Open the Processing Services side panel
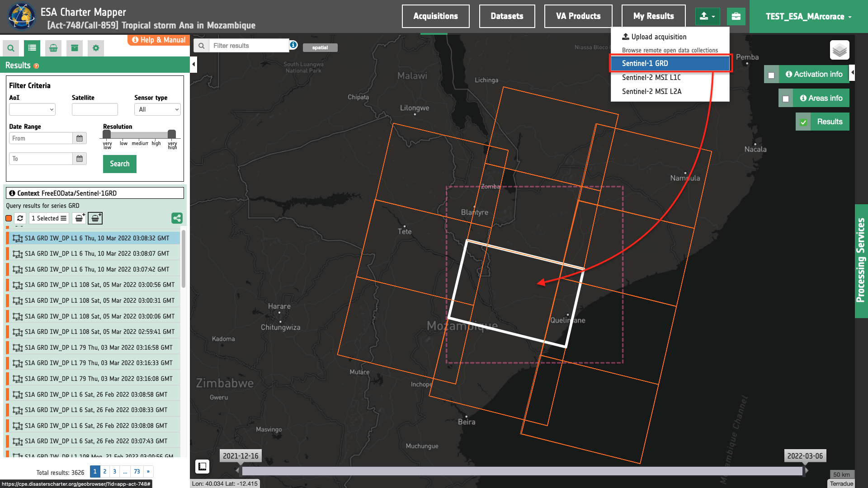This screenshot has height=488, width=868. click(861, 261)
